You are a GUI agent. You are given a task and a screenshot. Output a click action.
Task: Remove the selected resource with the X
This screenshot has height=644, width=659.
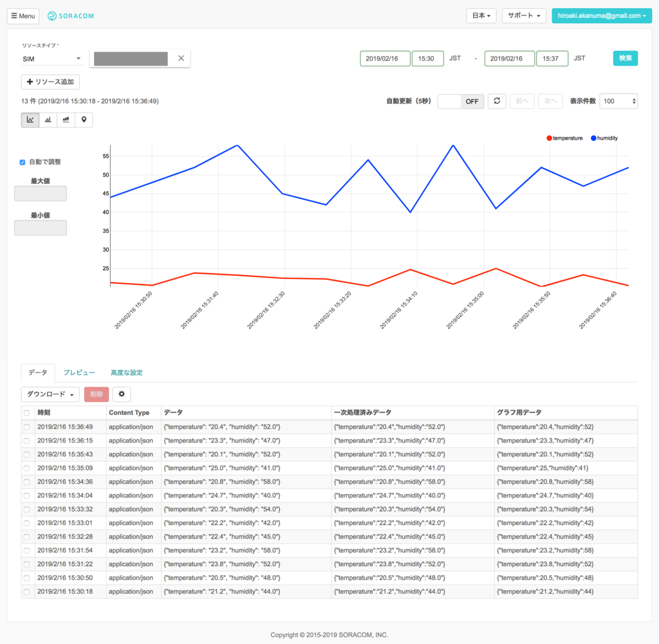(x=181, y=59)
